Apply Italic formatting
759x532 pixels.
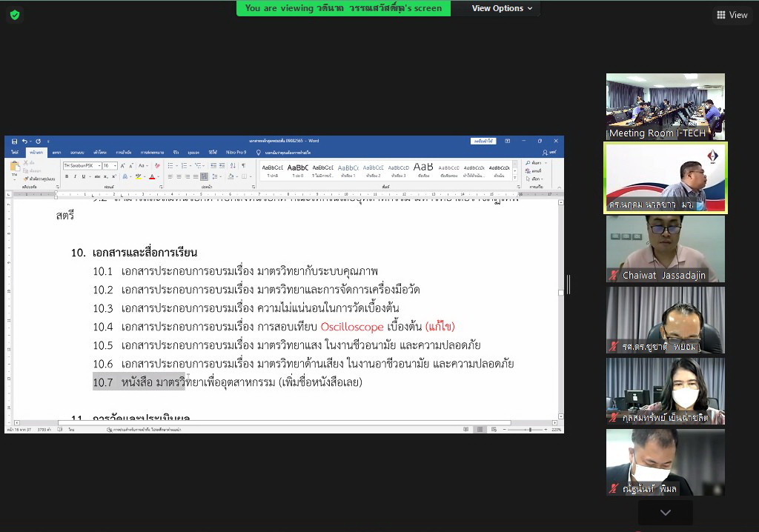pos(75,176)
